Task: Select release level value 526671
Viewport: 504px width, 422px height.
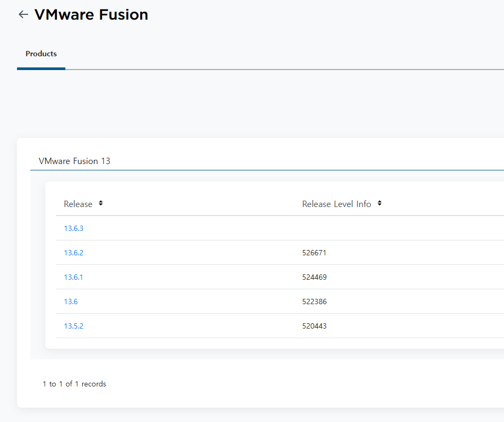Action: click(314, 253)
